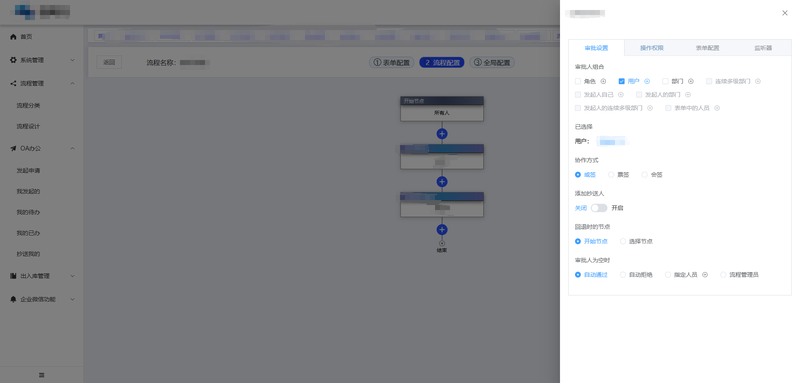Click the 首页 home icon in sidebar
The height and width of the screenshot is (383, 800).
(13, 37)
